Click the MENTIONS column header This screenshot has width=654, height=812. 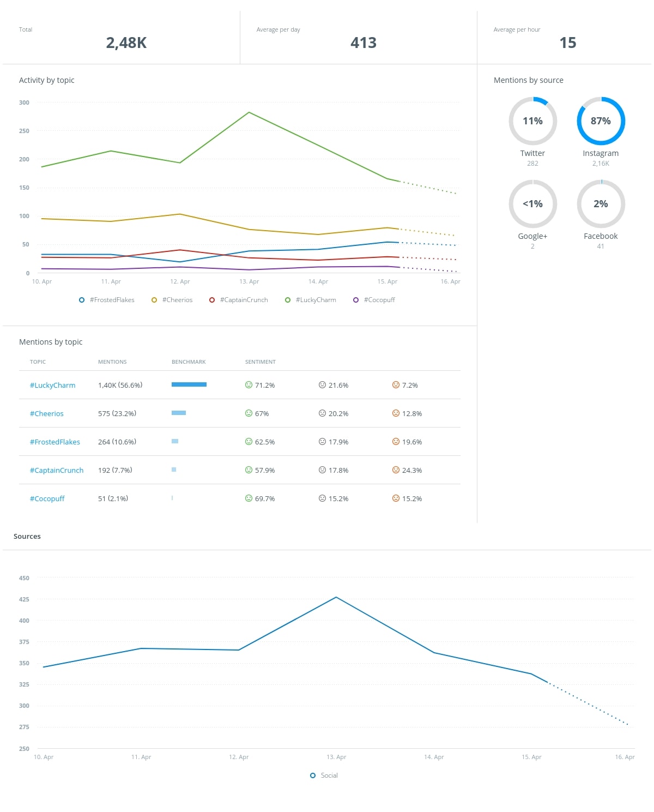point(112,362)
